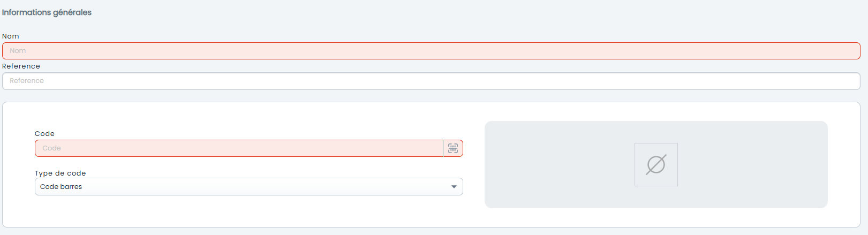868x235 pixels.
Task: Click the arrow of the Code barres combo box
Action: (454, 187)
